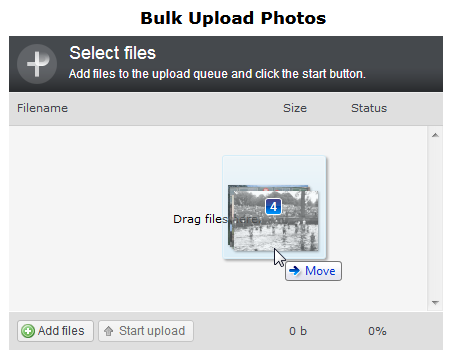Click the scrollbar down arrow
Viewport: 460px width, 363px height.
coord(435,303)
